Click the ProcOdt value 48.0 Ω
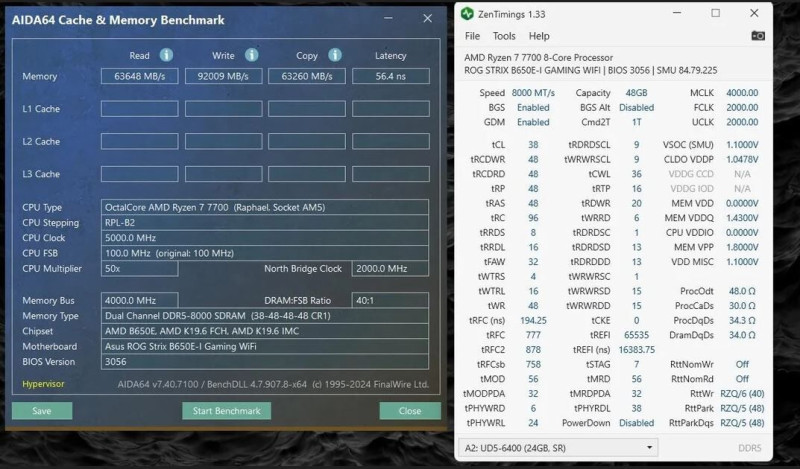 click(x=742, y=291)
